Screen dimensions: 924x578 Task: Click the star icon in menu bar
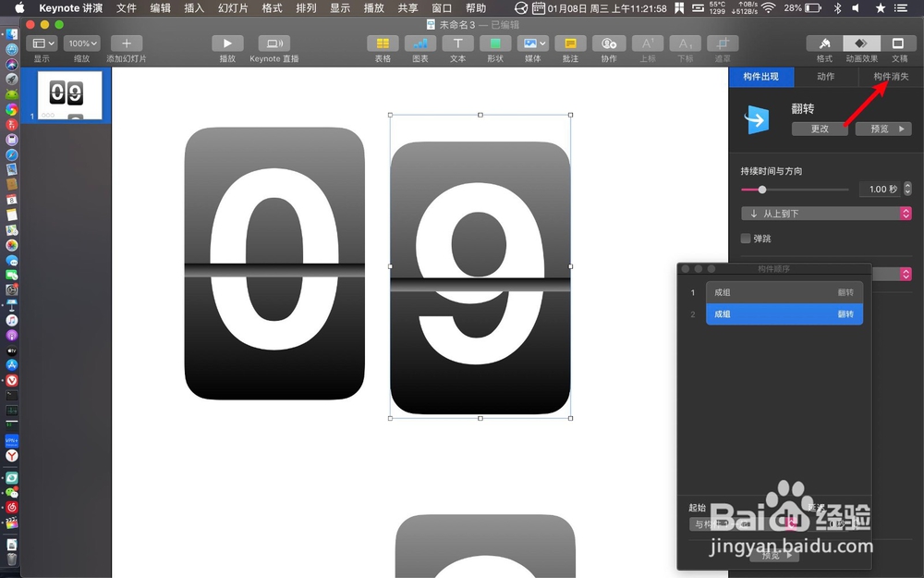point(880,7)
